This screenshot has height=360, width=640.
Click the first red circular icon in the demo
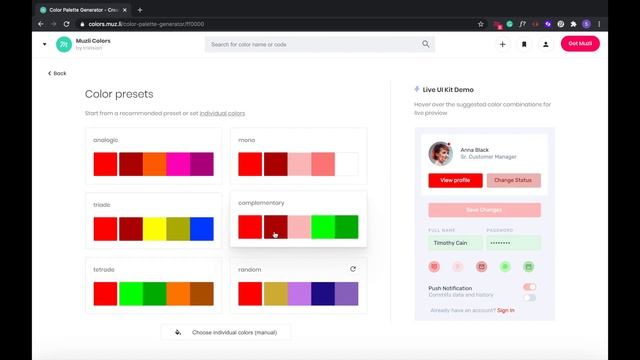[434, 267]
